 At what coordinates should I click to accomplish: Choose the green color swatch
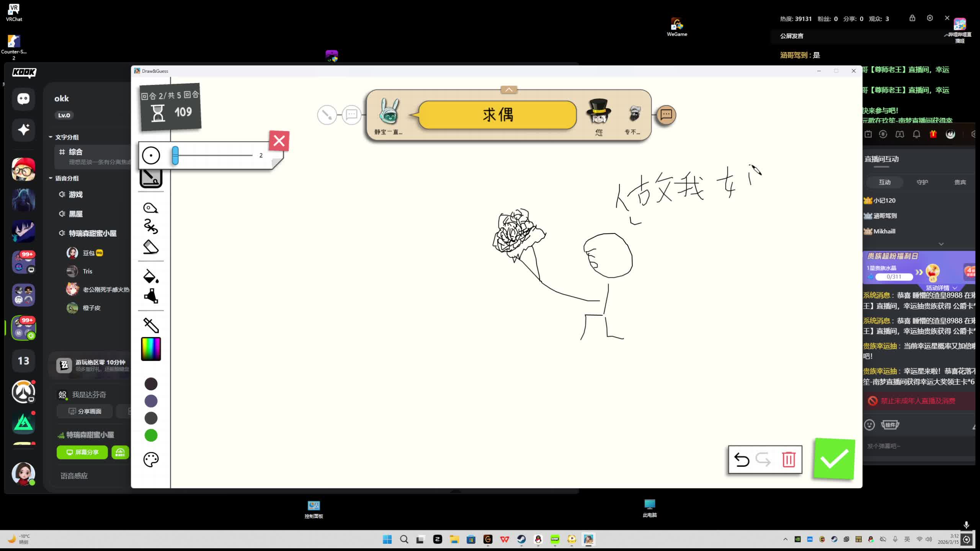pos(151,435)
